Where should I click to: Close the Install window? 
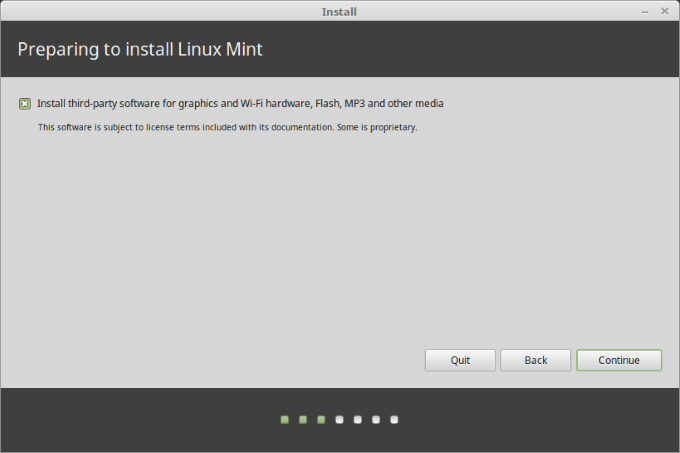[x=664, y=11]
